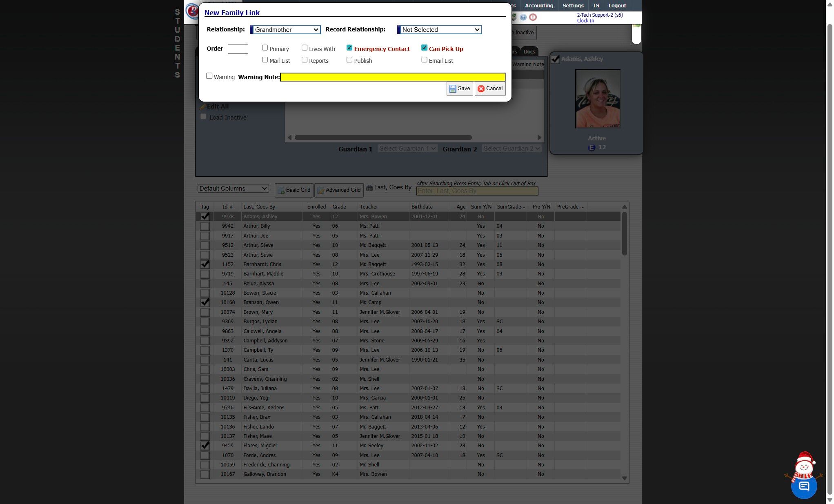Viewport: 834px width, 504px height.
Task: Click the Logout button
Action: point(617,6)
